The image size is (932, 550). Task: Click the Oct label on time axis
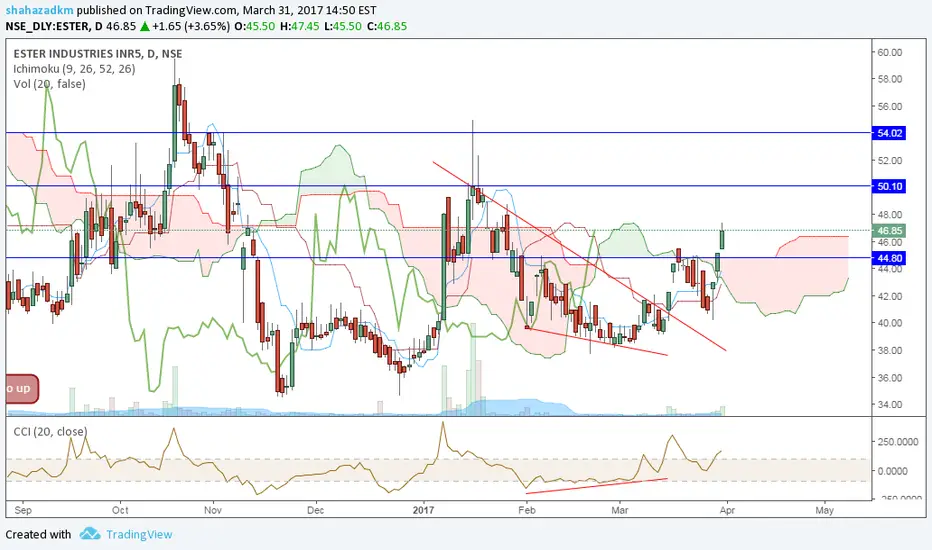click(120, 510)
